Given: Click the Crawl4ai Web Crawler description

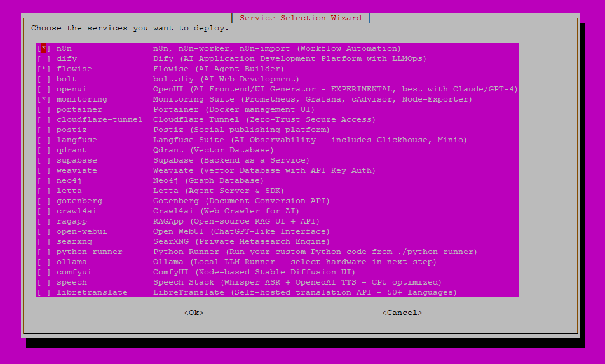Looking at the screenshot, I should [226, 211].
